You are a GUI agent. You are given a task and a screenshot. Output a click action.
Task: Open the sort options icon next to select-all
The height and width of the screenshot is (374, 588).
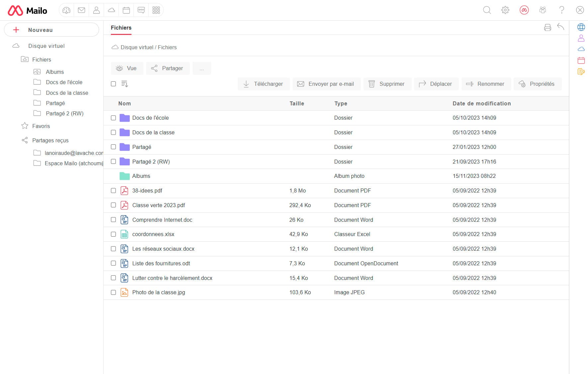pyautogui.click(x=125, y=84)
